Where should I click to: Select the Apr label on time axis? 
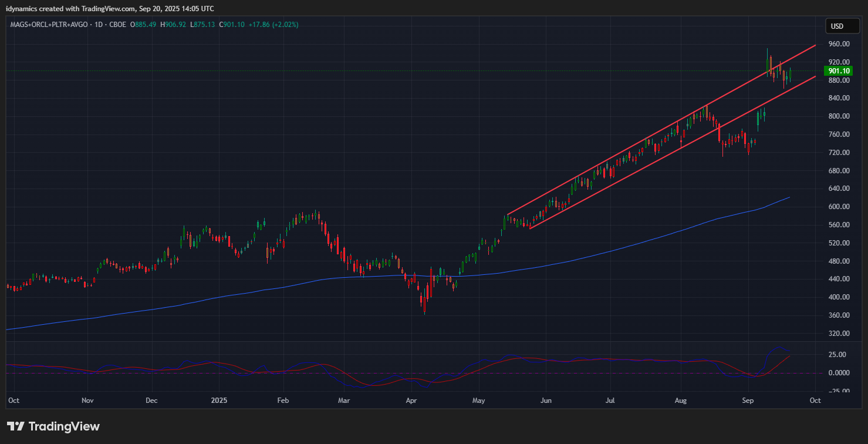tap(411, 401)
